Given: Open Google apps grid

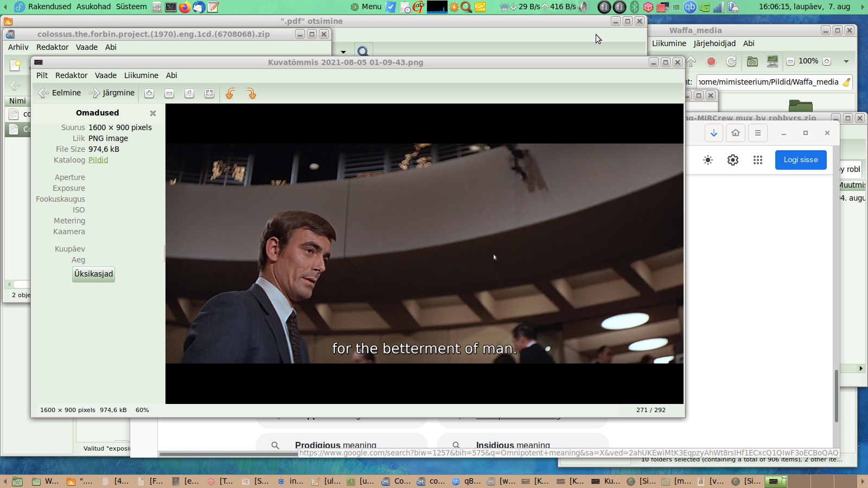Looking at the screenshot, I should pyautogui.click(x=758, y=160).
